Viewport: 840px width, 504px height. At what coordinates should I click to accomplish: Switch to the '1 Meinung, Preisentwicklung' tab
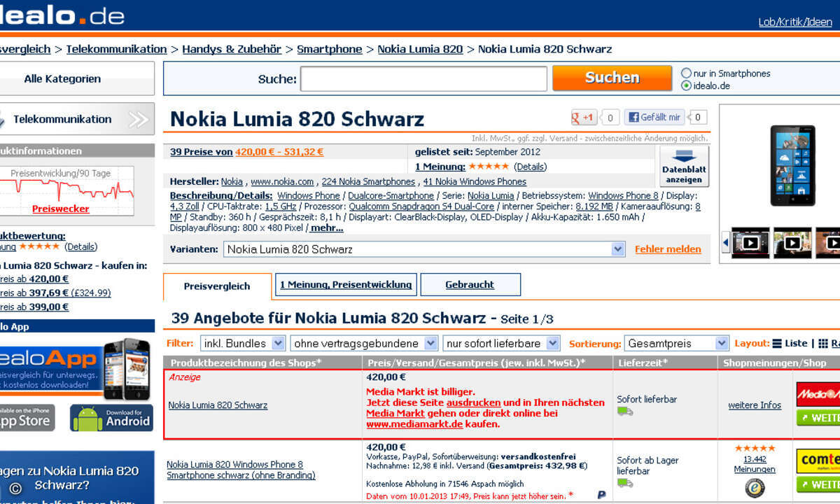(x=346, y=285)
